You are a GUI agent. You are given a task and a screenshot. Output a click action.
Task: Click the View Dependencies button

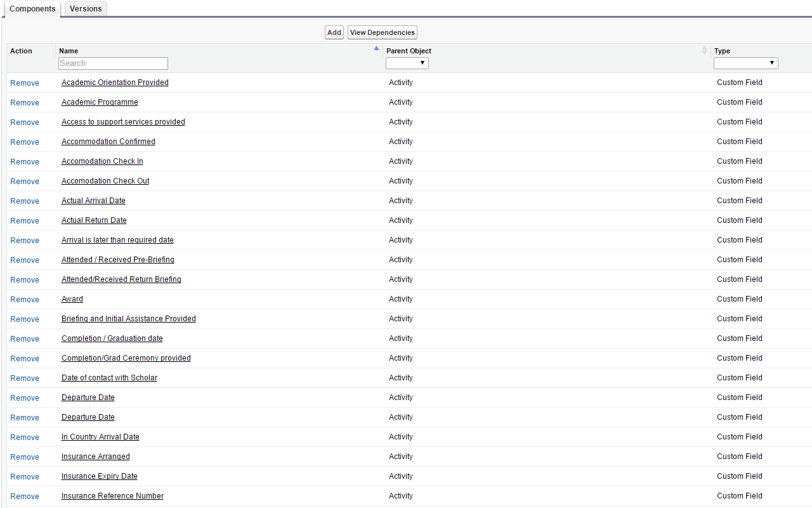click(382, 32)
